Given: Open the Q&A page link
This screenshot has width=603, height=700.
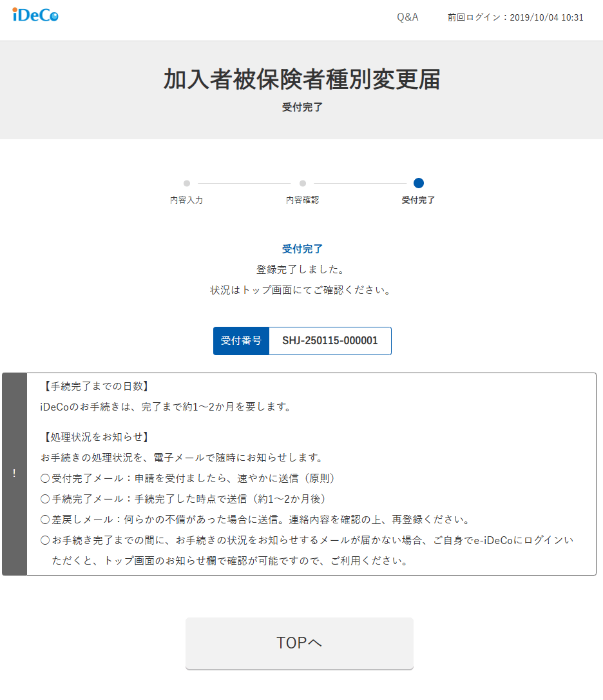Looking at the screenshot, I should click(407, 17).
